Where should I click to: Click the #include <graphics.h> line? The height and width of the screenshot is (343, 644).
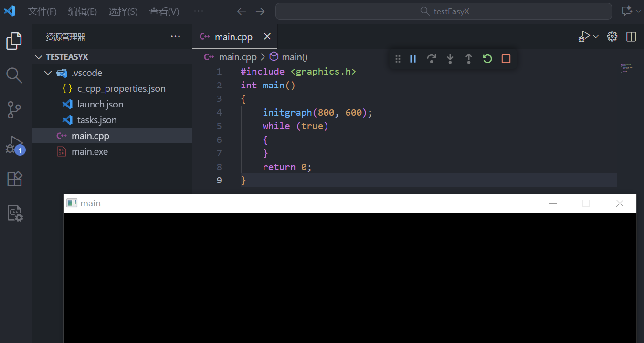click(298, 71)
